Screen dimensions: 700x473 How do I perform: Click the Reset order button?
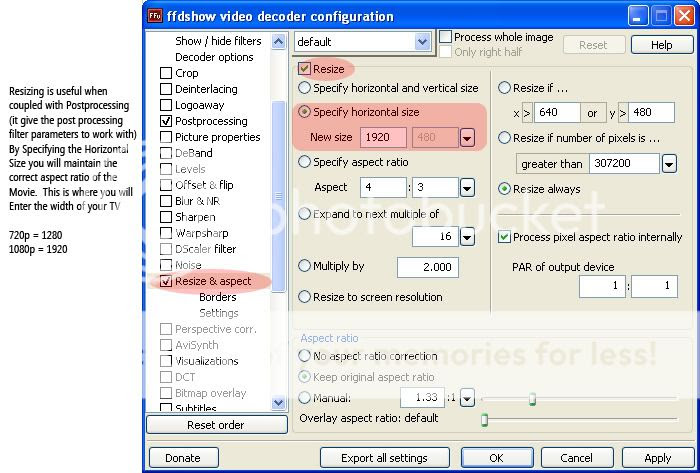coord(217,425)
